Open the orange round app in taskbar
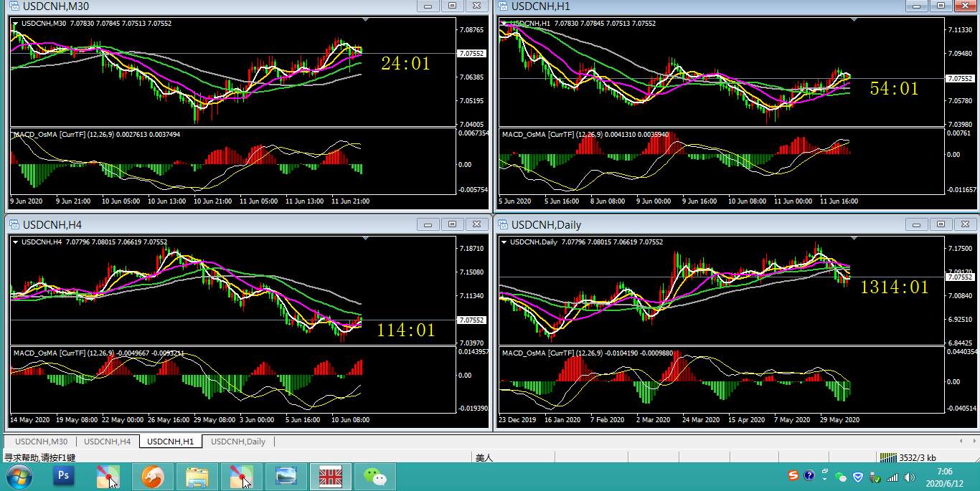The width and height of the screenshot is (980, 491). 152,477
